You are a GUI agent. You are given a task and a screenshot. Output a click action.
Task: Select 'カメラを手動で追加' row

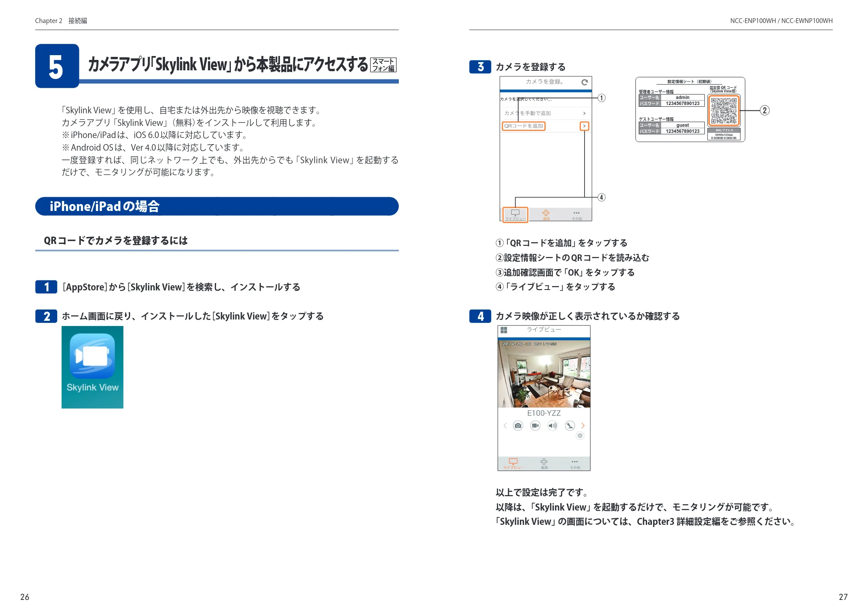point(546,113)
